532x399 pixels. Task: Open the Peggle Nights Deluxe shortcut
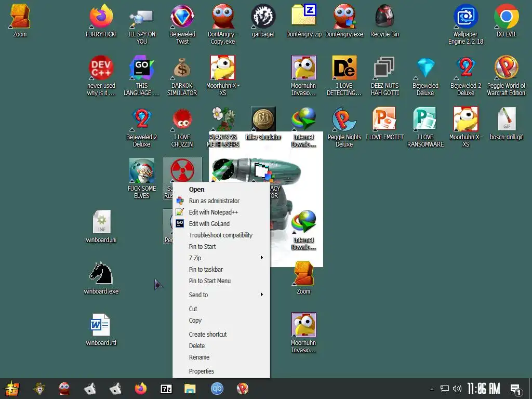(x=344, y=127)
